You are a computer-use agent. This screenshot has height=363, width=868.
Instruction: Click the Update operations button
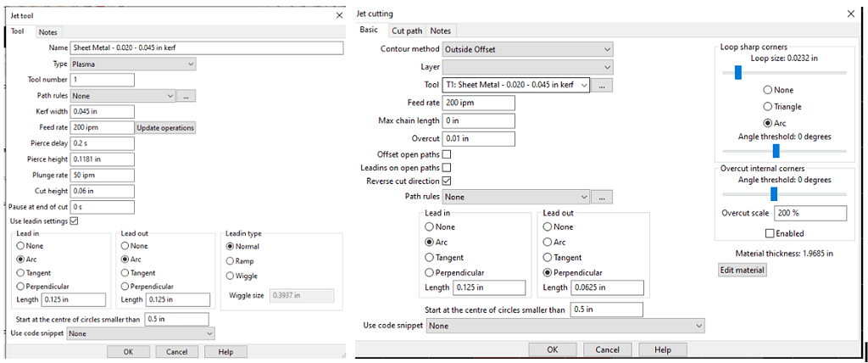[x=166, y=127]
